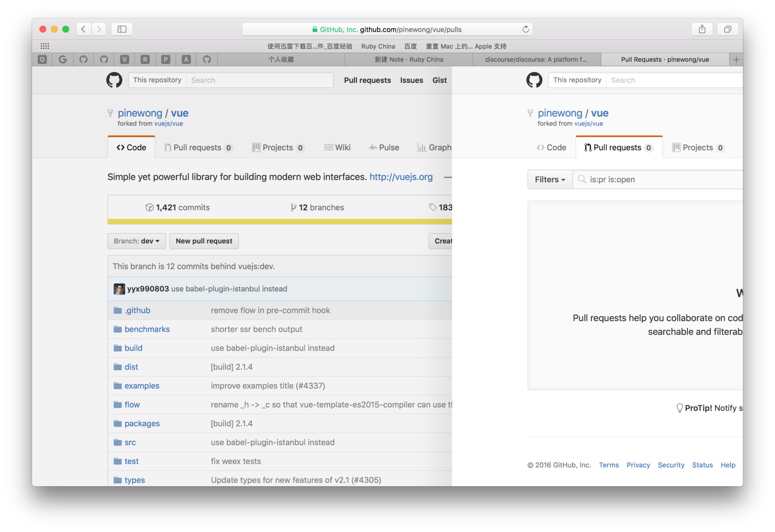The height and width of the screenshot is (532, 775).
Task: Click the ProTip lightbulb icon
Action: [x=679, y=408]
